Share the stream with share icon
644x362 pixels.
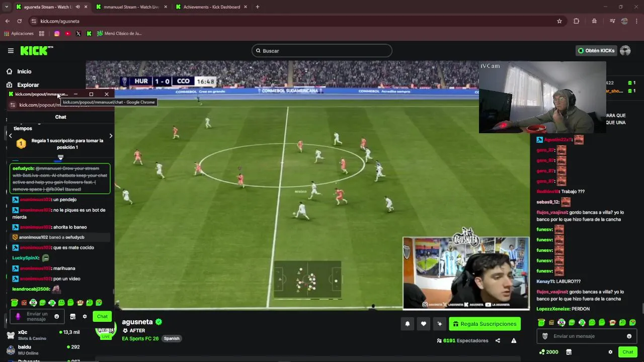pos(498,340)
